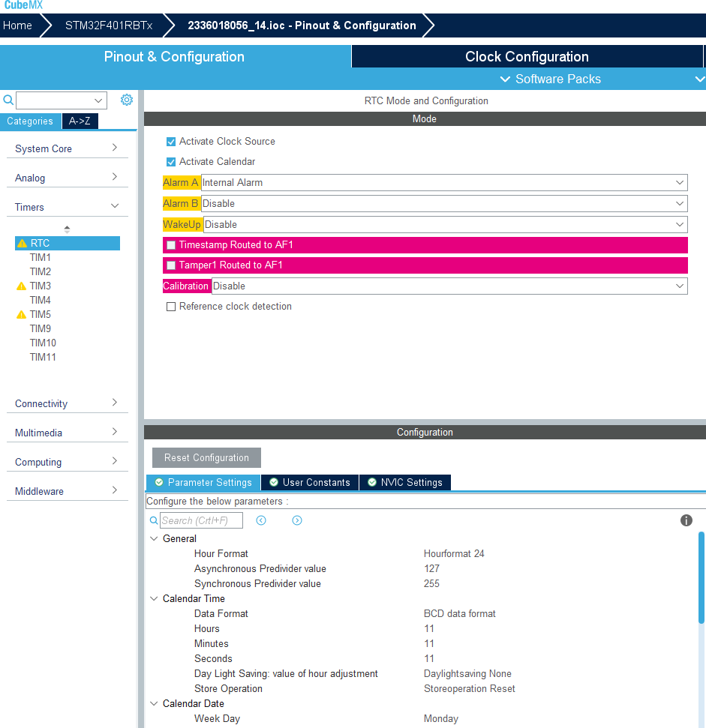
Task: Open the WakeUp dropdown
Action: tap(446, 225)
